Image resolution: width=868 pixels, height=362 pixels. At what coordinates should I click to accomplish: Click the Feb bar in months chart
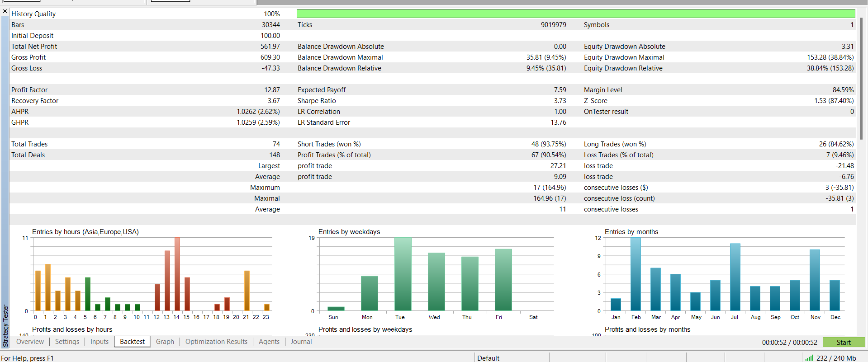click(x=636, y=274)
